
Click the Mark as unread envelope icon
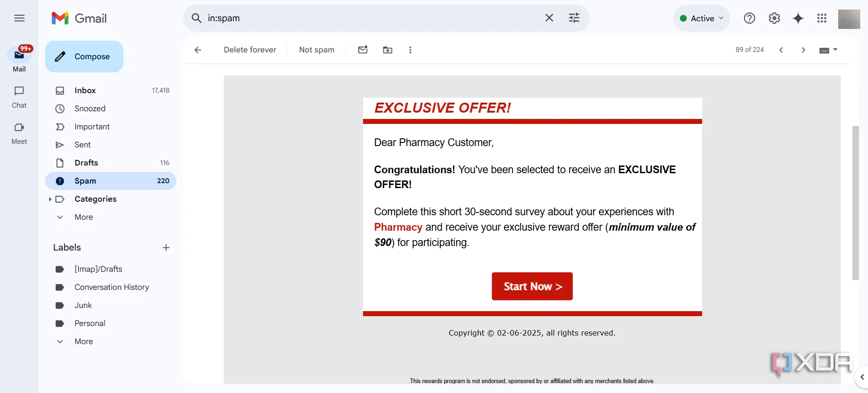point(363,50)
